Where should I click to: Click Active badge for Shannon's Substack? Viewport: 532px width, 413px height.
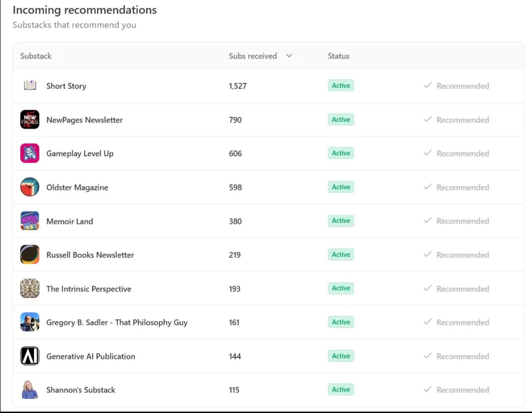click(341, 389)
